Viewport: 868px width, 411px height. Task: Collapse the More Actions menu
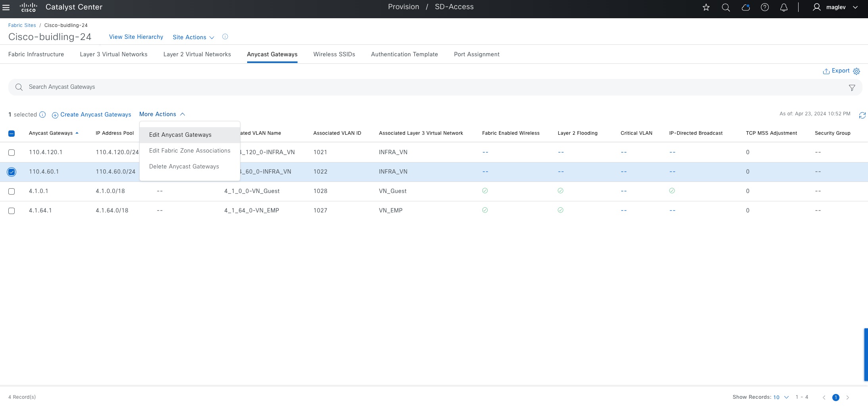tap(162, 114)
